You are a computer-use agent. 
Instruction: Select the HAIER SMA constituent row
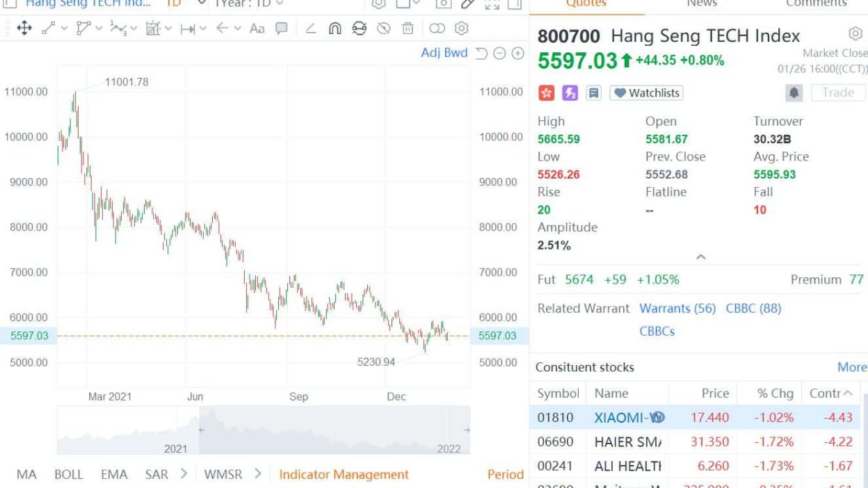[x=696, y=442]
